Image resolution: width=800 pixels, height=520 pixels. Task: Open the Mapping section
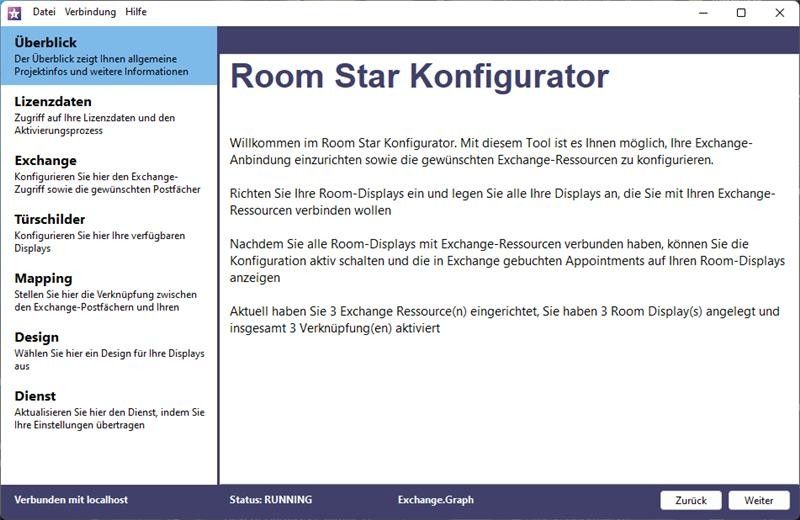[109, 292]
